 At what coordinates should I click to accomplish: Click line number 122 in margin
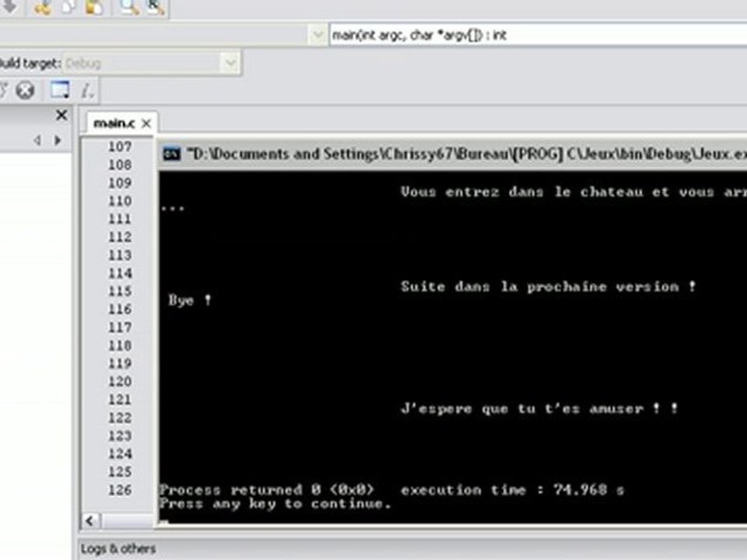tap(120, 418)
